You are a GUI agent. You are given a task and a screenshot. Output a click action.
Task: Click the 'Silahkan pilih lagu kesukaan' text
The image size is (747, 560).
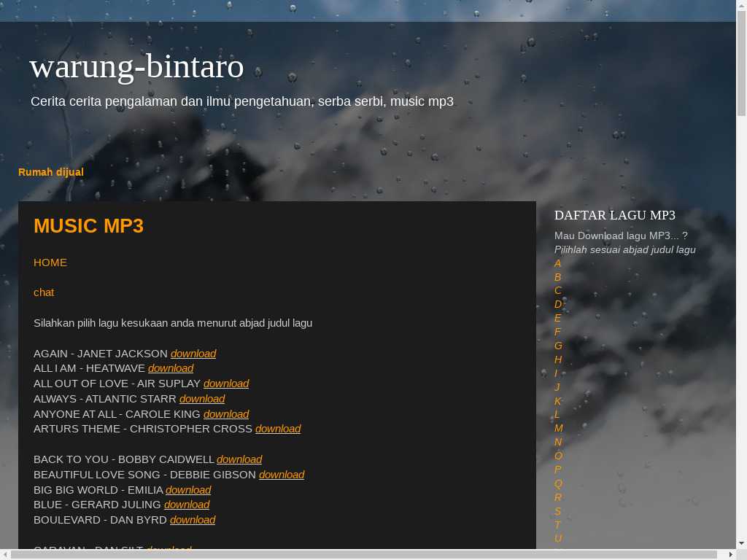click(x=173, y=323)
